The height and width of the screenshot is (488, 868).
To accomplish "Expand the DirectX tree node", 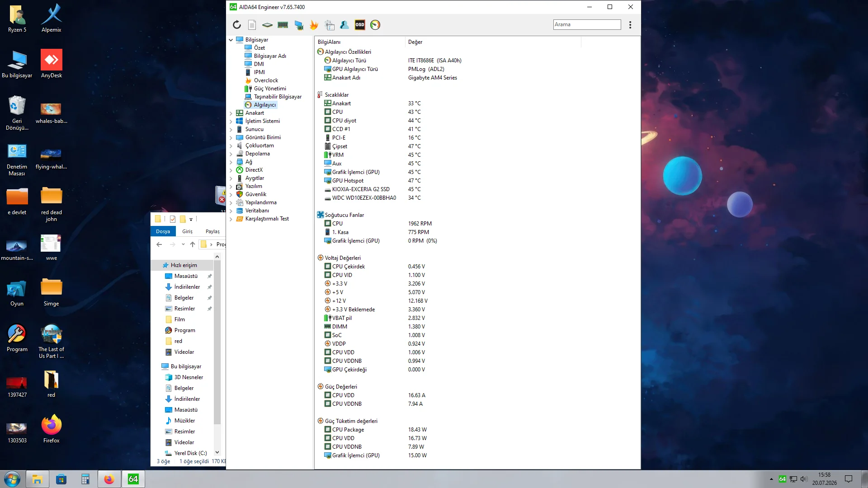I will coord(231,170).
